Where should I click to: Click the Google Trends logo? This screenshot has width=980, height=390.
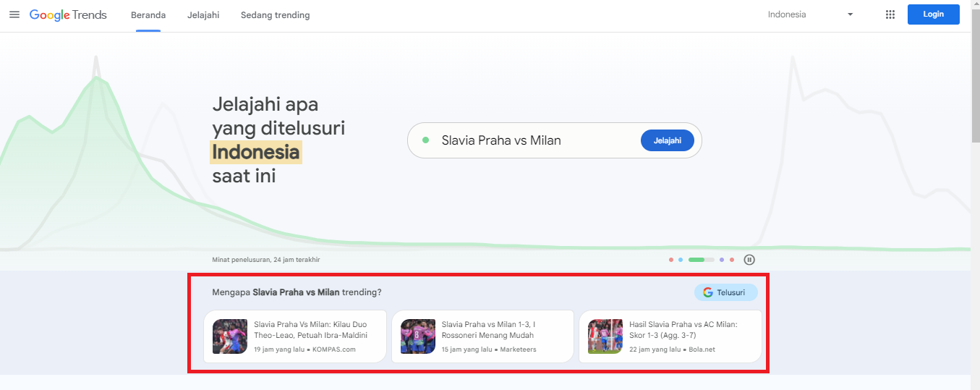point(68,15)
